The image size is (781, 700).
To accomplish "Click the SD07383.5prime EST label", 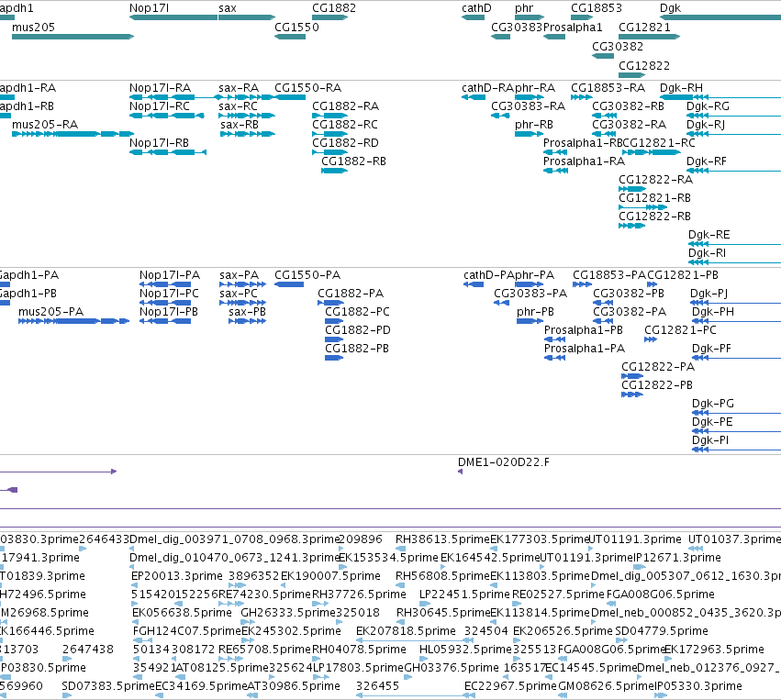I will tap(108, 686).
